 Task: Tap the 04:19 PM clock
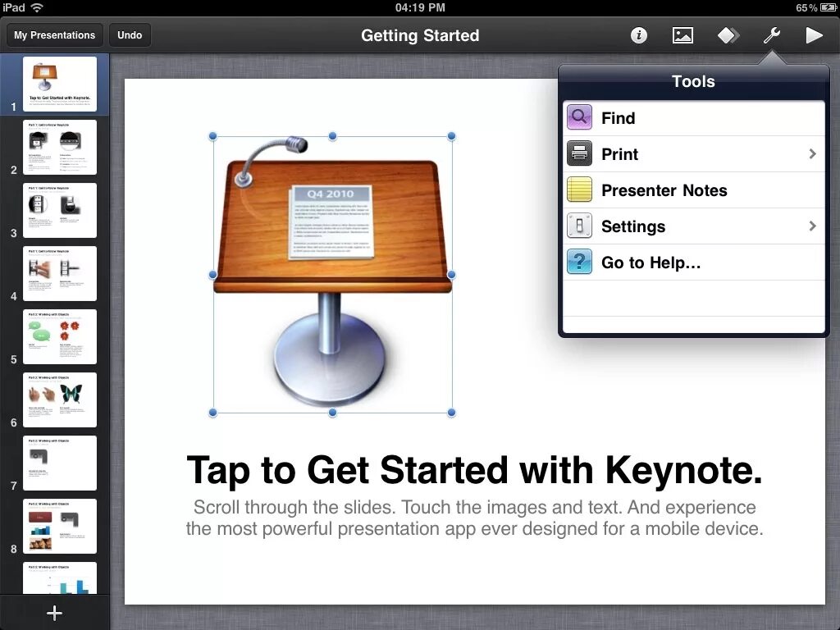[420, 7]
